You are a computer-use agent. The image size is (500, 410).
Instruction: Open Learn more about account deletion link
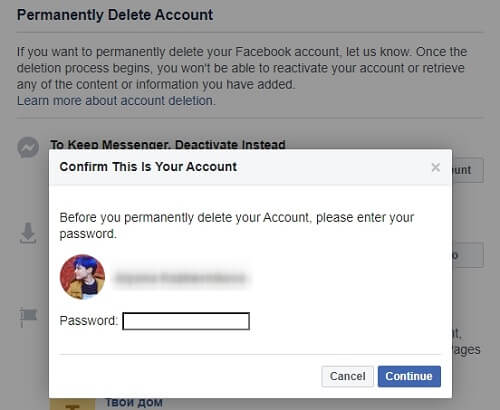116,101
